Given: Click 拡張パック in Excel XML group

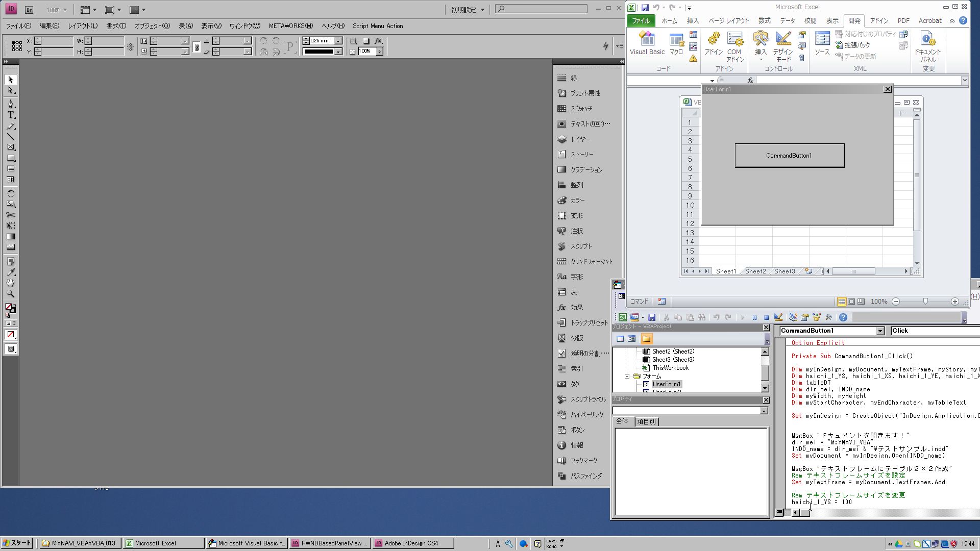Looking at the screenshot, I should (x=853, y=45).
